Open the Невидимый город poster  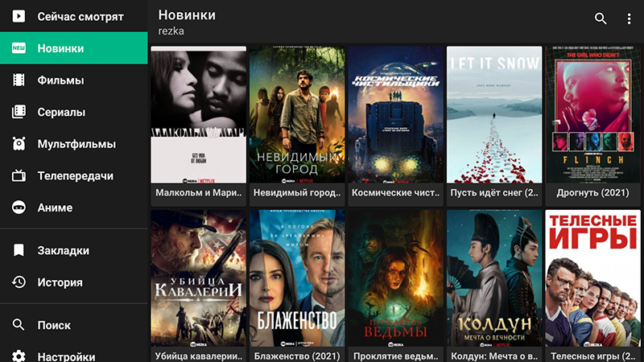pos(297,114)
